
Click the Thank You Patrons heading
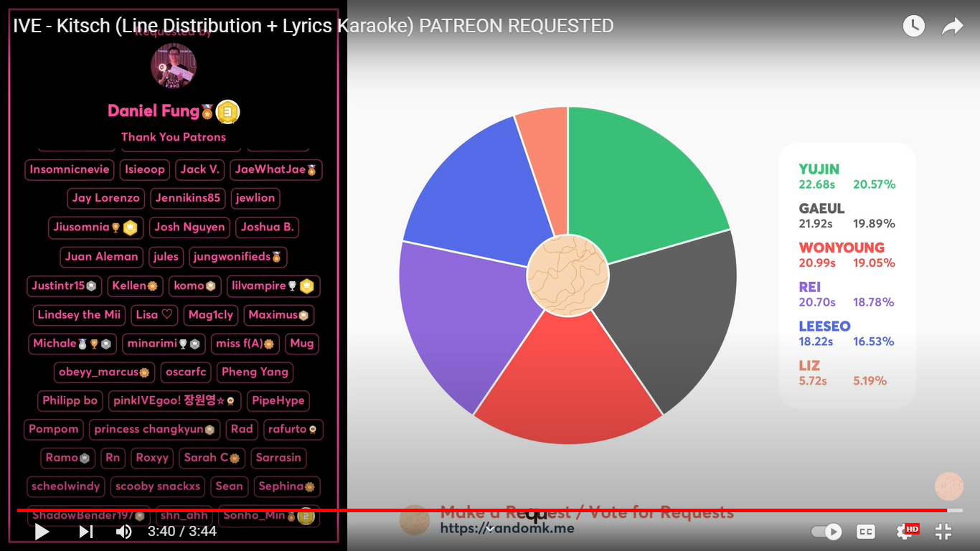(x=174, y=137)
